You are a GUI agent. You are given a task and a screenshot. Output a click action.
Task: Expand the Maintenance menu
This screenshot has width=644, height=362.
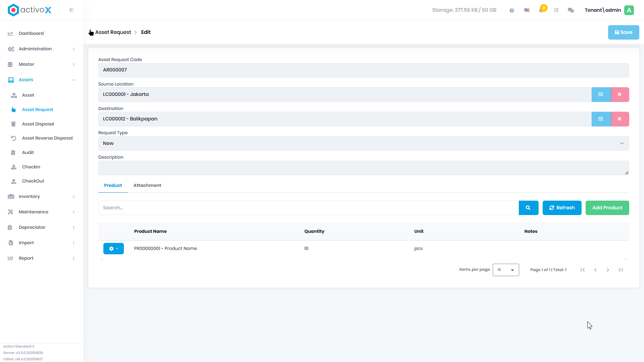[x=42, y=212]
